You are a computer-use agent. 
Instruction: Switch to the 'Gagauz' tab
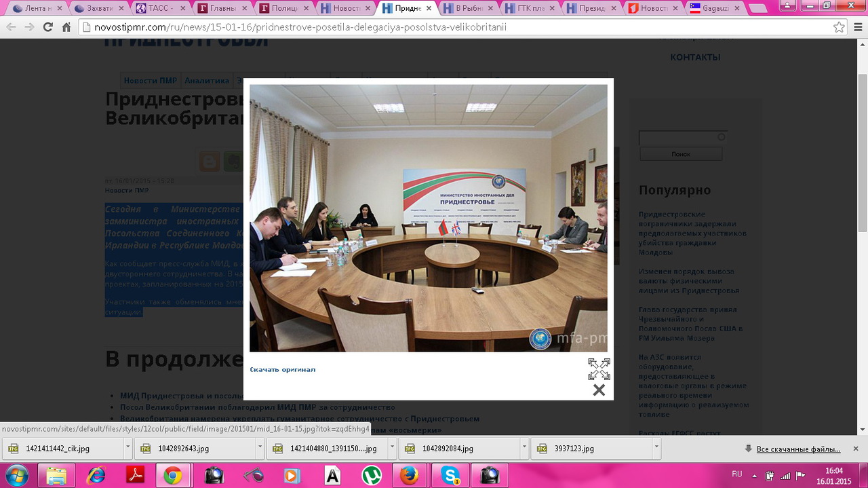click(717, 8)
